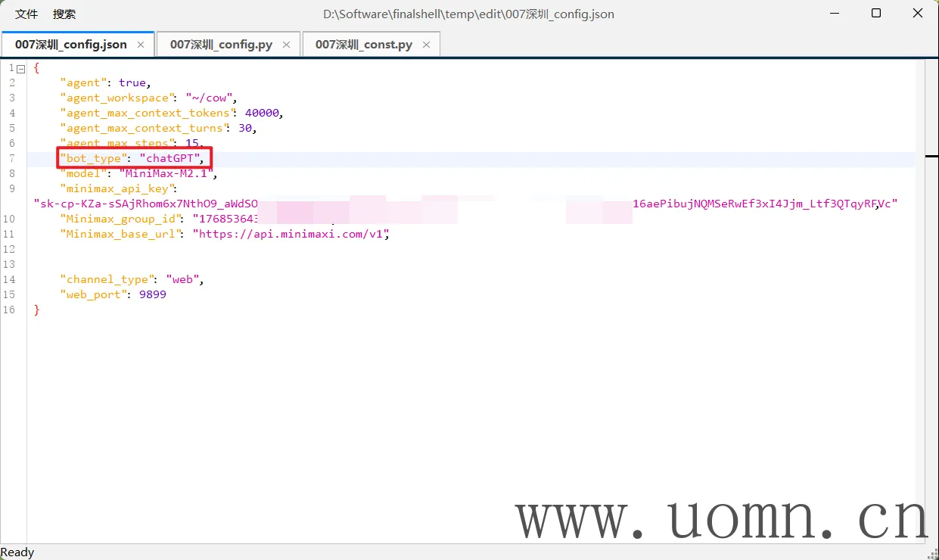This screenshot has width=939, height=560.
Task: Close the 007深圳_config.py tab
Action: 287,45
